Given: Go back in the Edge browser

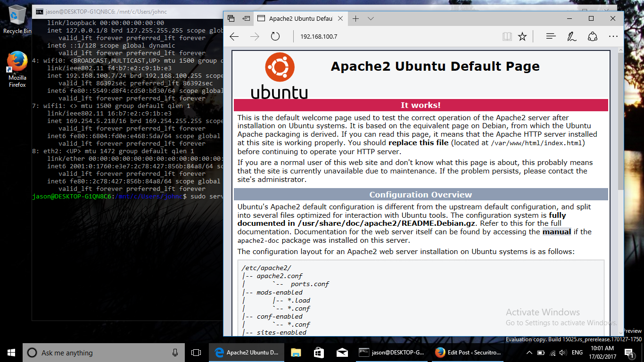Looking at the screenshot, I should [234, 37].
